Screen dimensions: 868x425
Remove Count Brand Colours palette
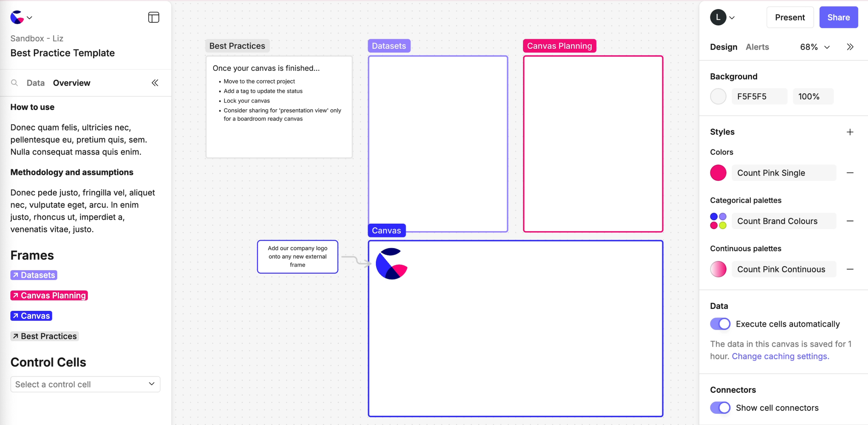(x=850, y=221)
